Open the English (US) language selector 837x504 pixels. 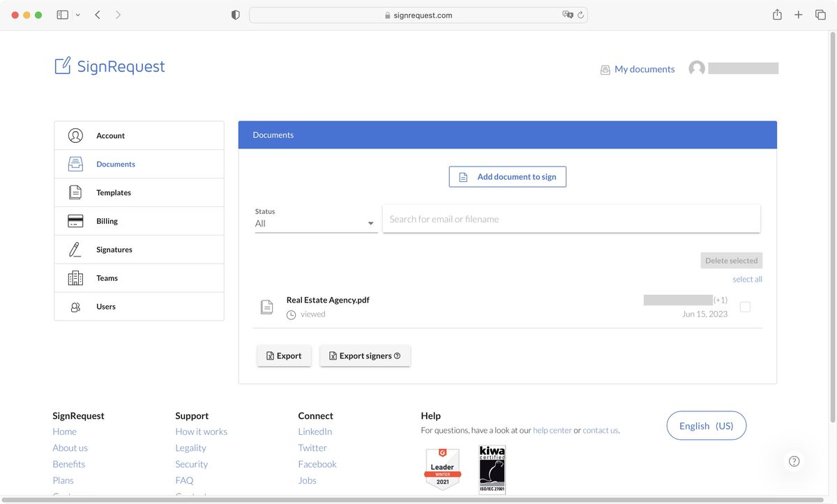click(x=706, y=426)
